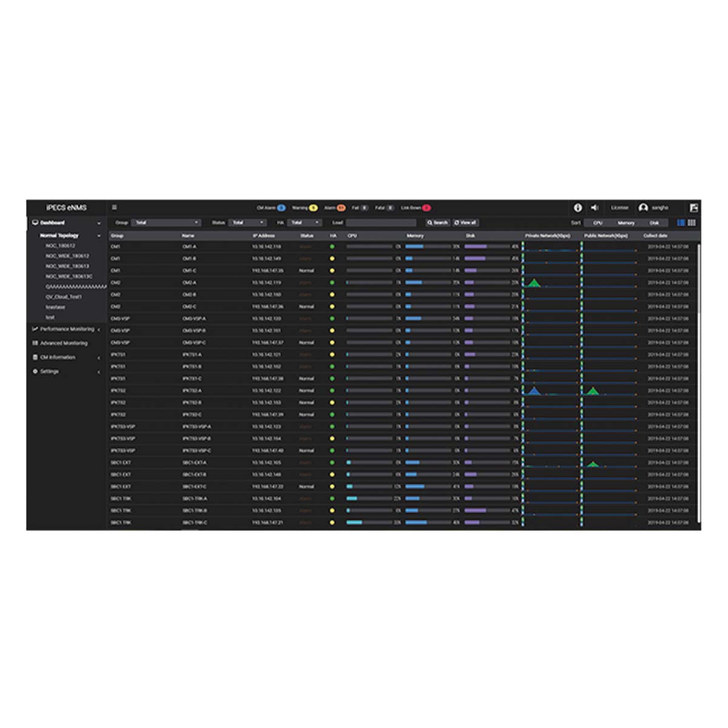Viewport: 728px width, 728px height.
Task: Open the info icon in header
Action: 578,207
